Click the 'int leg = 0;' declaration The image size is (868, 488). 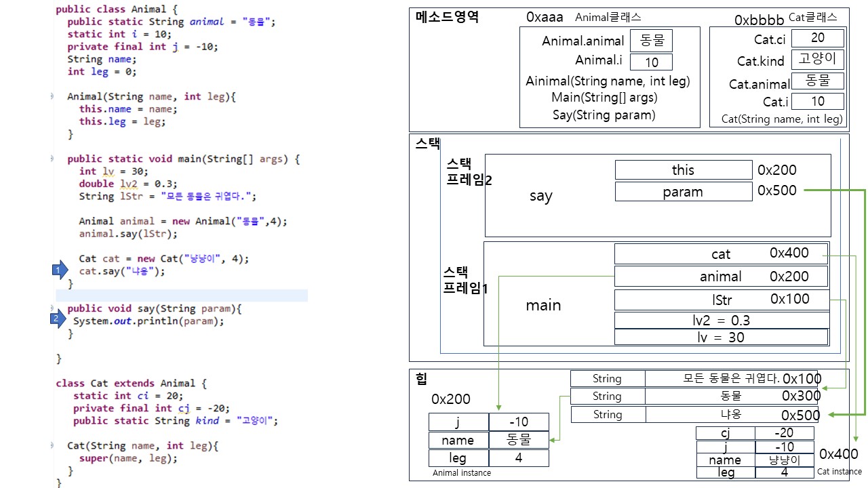[102, 72]
